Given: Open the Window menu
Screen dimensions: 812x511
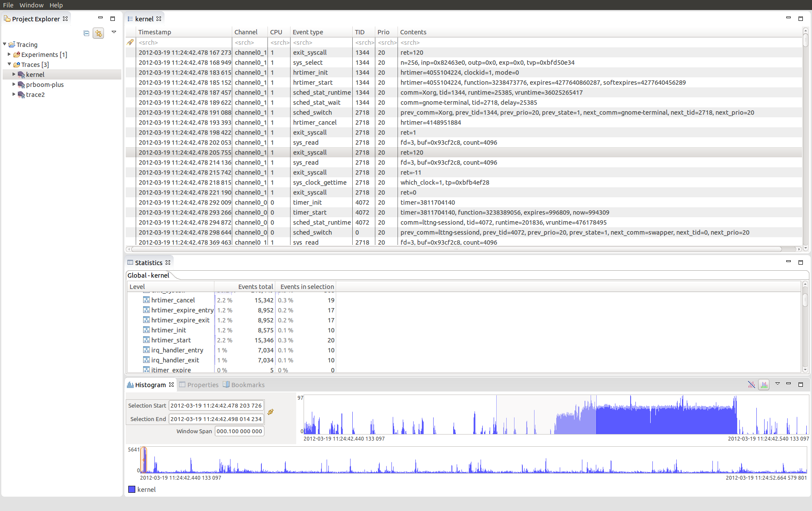Looking at the screenshot, I should (x=31, y=5).
